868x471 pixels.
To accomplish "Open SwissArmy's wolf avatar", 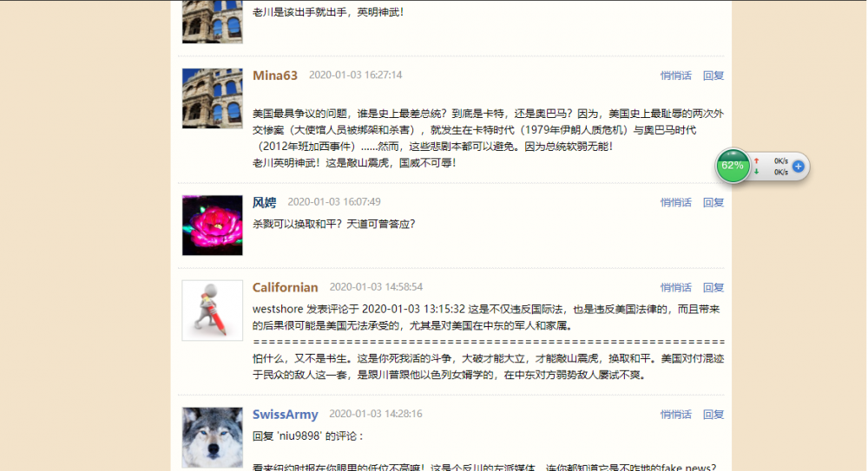I will (x=213, y=438).
